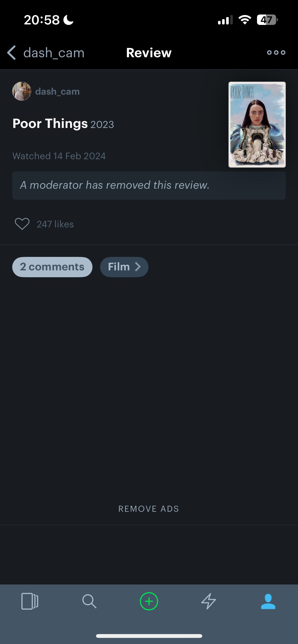View the 247 likes list
298x644 pixels.
click(55, 224)
